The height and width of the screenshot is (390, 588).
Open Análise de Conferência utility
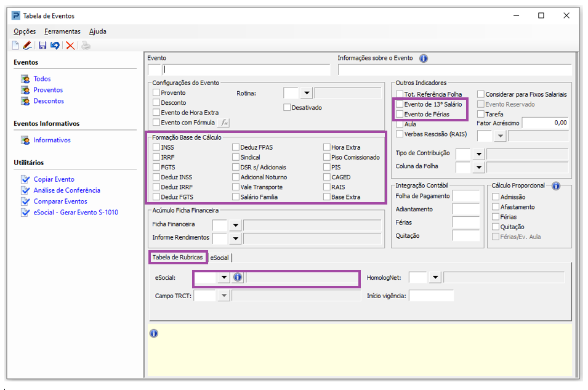(x=66, y=190)
